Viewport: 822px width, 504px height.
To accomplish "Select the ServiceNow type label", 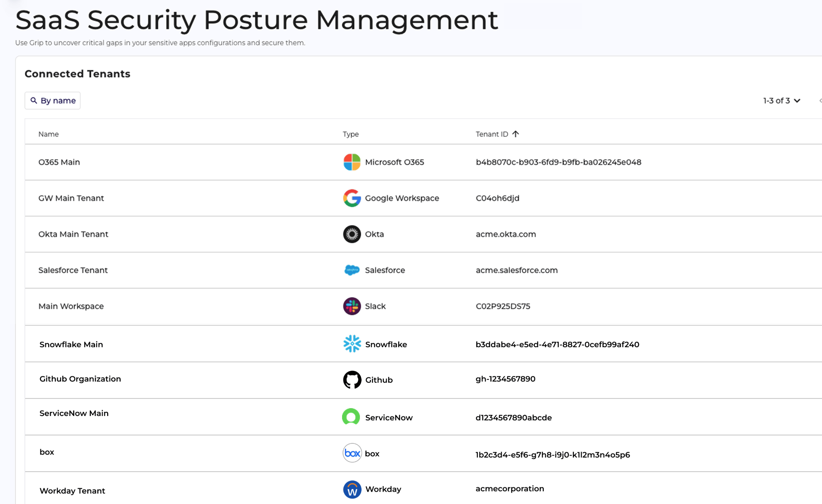I will click(389, 418).
